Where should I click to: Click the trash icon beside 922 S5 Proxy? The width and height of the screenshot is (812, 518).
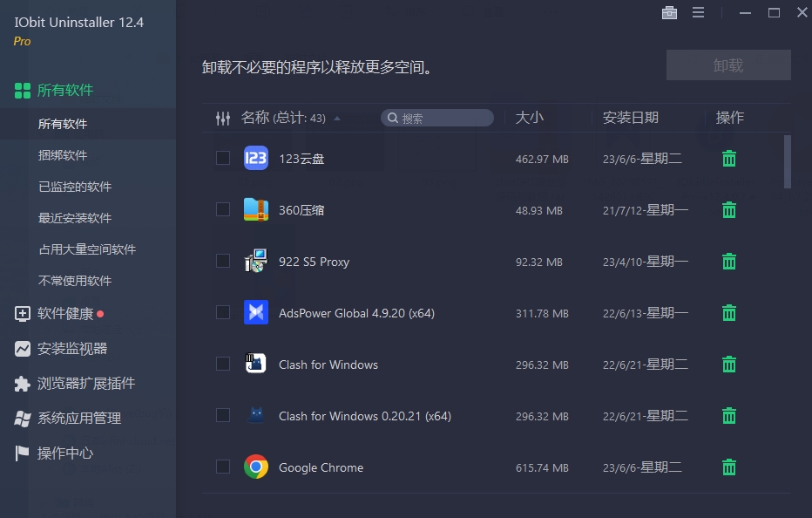[x=728, y=261]
